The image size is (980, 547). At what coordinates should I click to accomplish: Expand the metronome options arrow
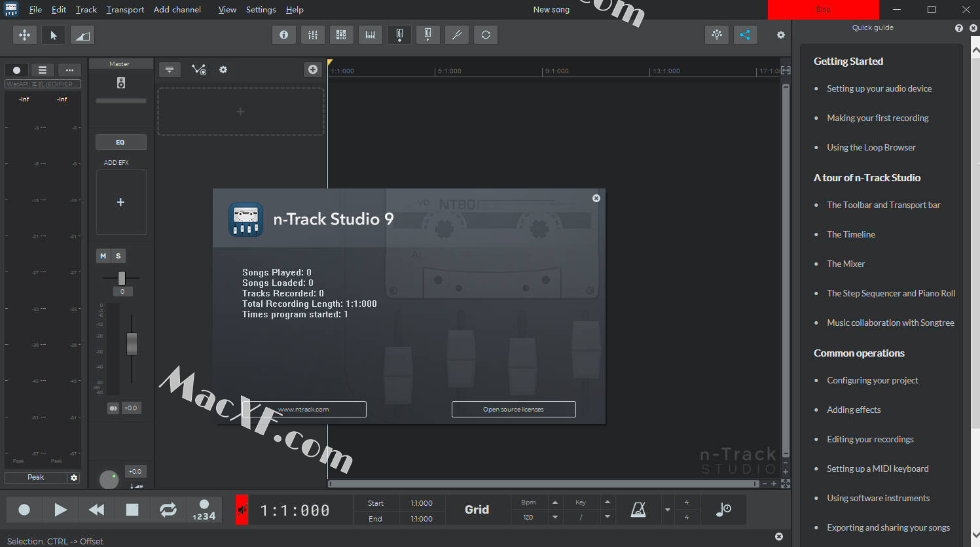(x=668, y=510)
